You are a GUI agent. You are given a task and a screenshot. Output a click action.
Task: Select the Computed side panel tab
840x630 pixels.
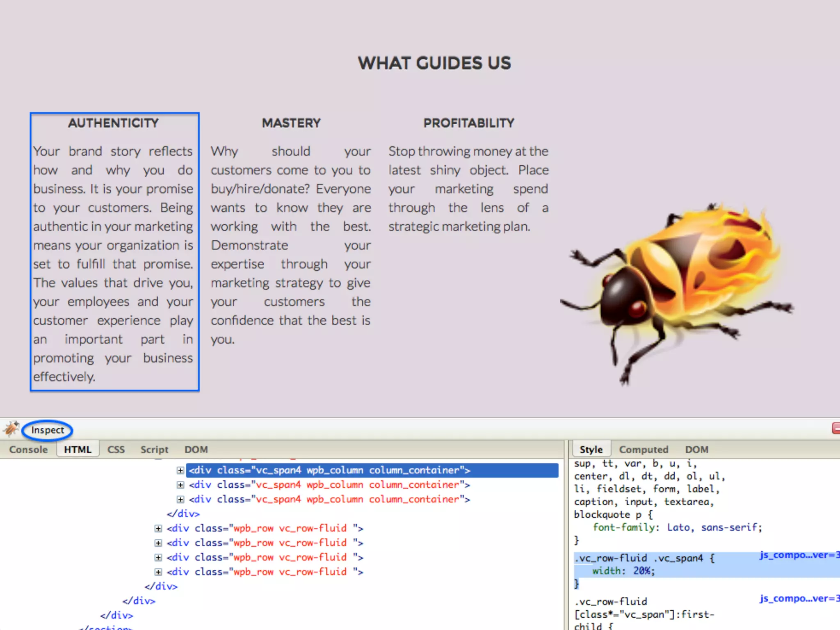click(x=643, y=450)
